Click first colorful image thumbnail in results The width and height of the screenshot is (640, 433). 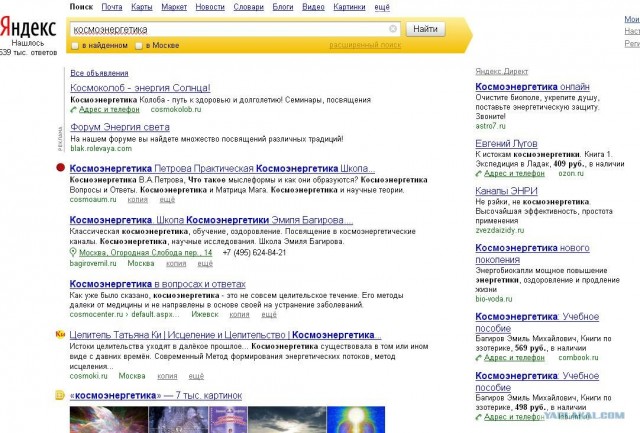(109, 420)
